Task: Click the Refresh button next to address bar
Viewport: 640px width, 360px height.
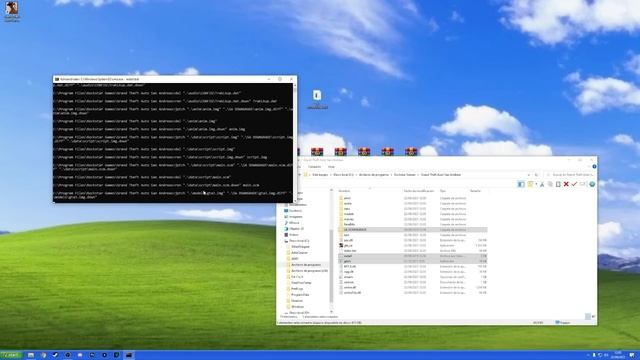Action: pyautogui.click(x=536, y=175)
